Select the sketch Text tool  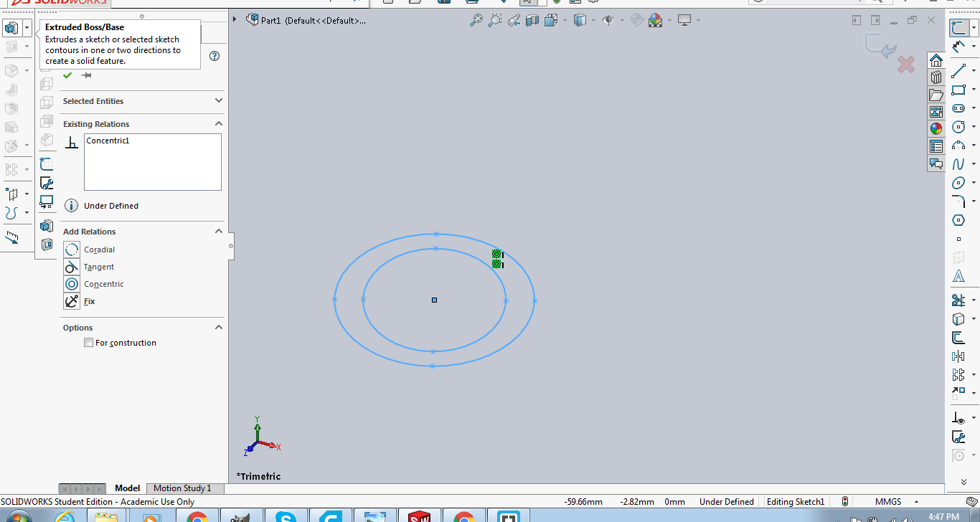[958, 276]
